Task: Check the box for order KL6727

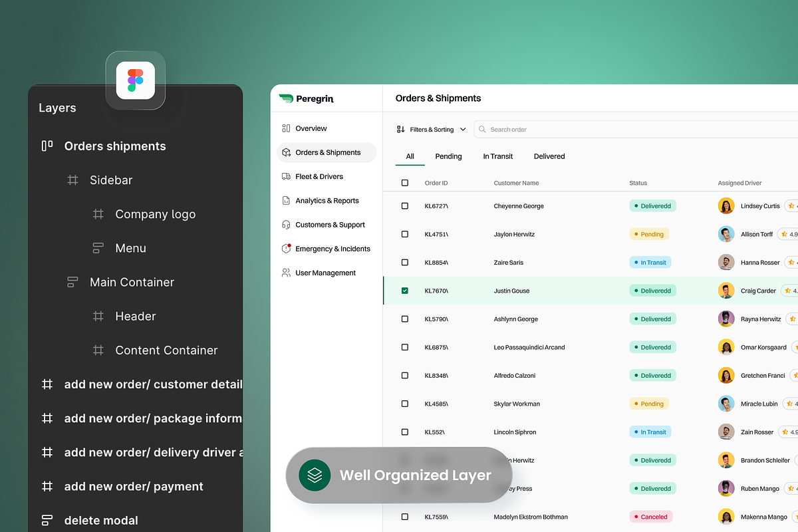Action: pos(405,206)
